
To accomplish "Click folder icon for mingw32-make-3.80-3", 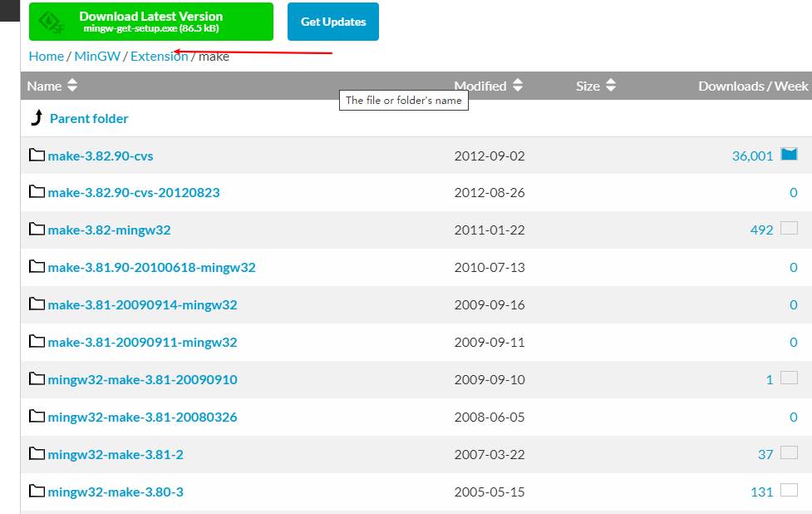I will coord(37,491).
